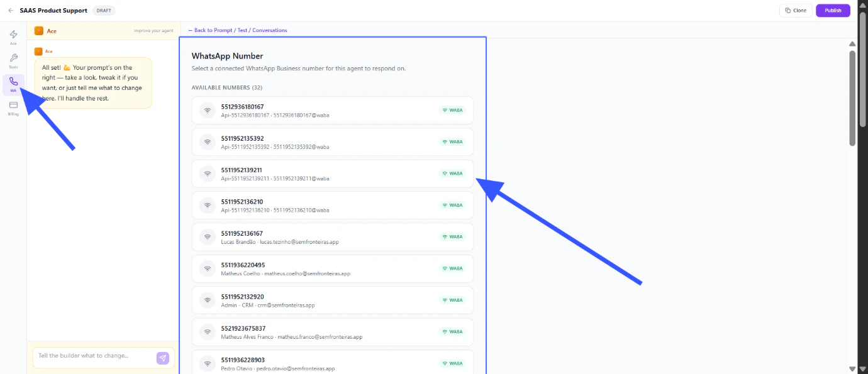Click the signal icon for number 5511952136167
The height and width of the screenshot is (374, 868).
tap(208, 237)
